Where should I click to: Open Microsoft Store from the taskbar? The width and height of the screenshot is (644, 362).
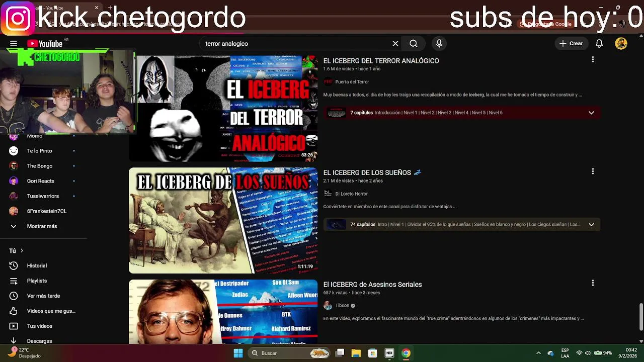pos(373,353)
